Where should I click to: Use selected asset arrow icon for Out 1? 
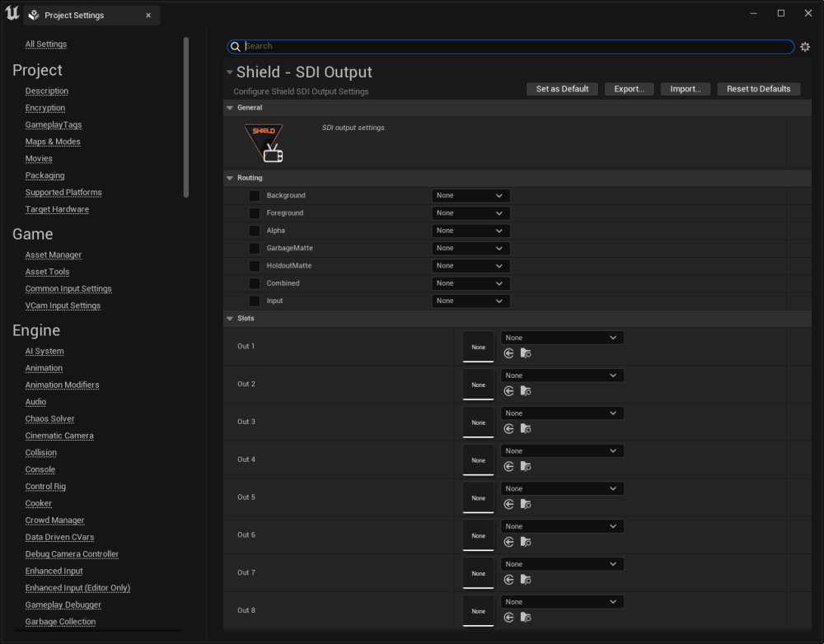pyautogui.click(x=508, y=353)
